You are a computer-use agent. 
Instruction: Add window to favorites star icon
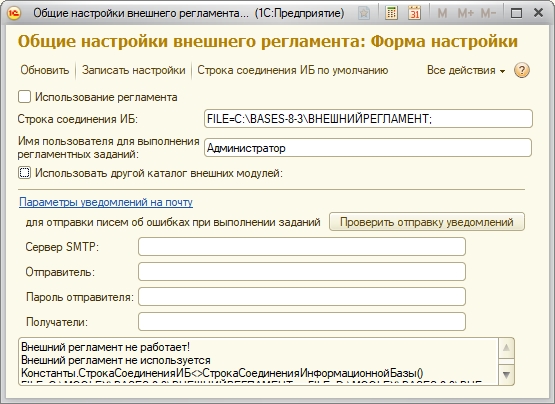[x=364, y=13]
